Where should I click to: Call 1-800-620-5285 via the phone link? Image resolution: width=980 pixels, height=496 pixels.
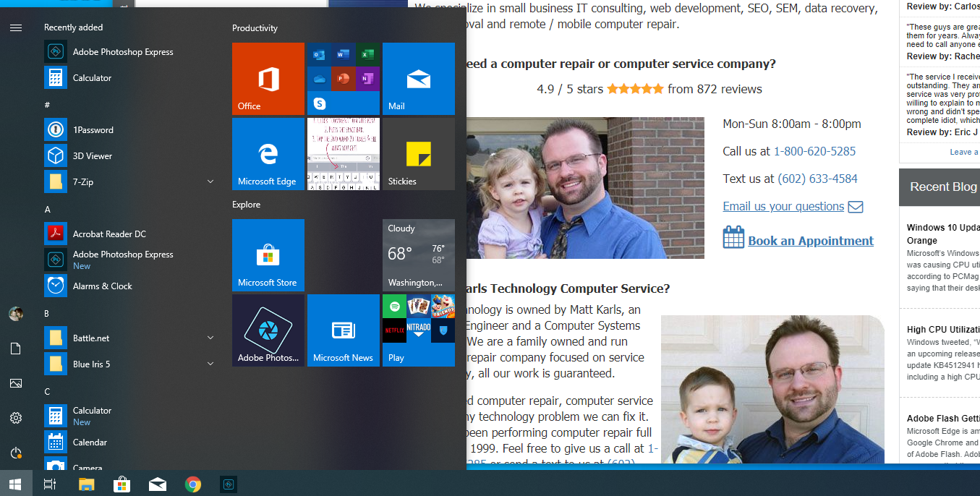814,151
